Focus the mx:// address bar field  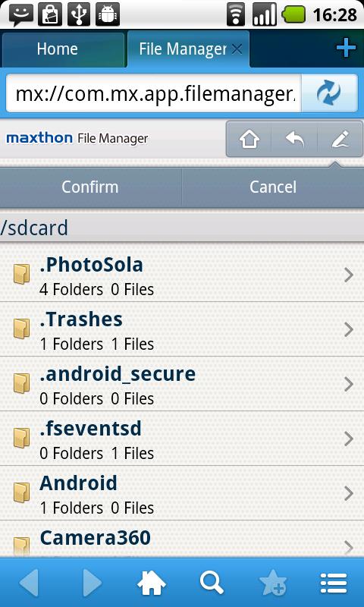click(154, 93)
